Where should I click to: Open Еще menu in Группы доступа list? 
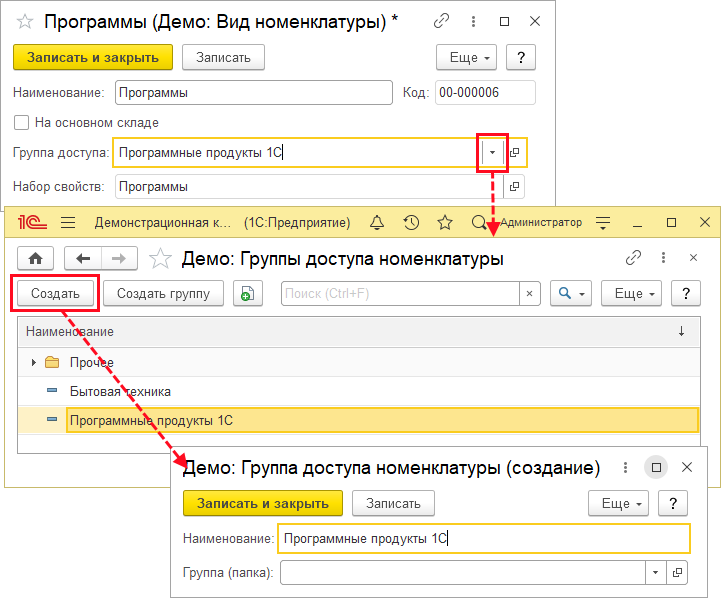point(631,293)
